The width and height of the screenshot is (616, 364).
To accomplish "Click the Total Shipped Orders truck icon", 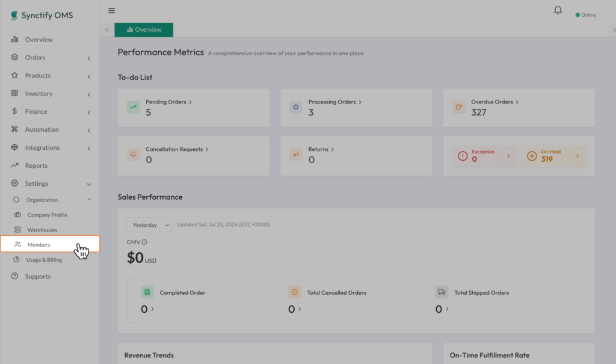I will point(442,292).
